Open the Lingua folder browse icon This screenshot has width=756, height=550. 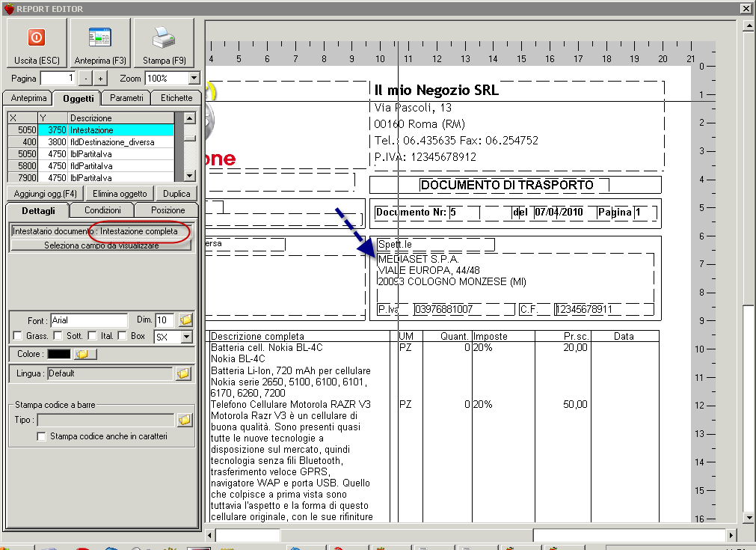[x=183, y=373]
